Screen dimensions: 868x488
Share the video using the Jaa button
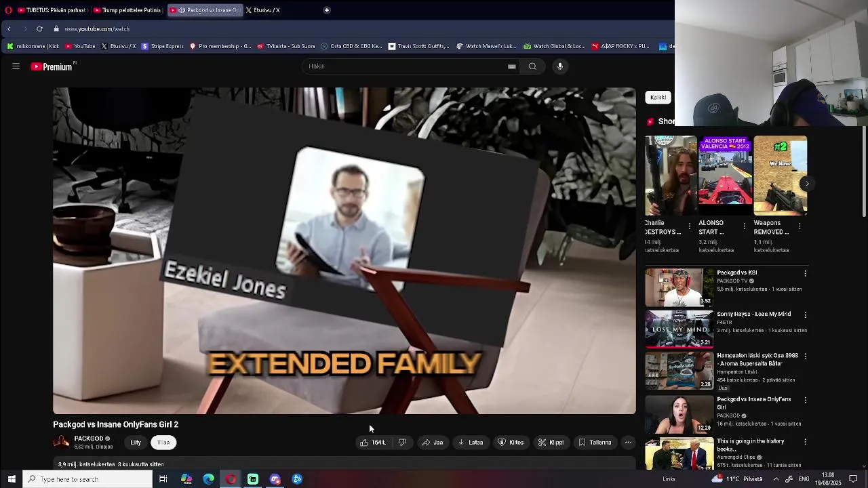pos(432,443)
